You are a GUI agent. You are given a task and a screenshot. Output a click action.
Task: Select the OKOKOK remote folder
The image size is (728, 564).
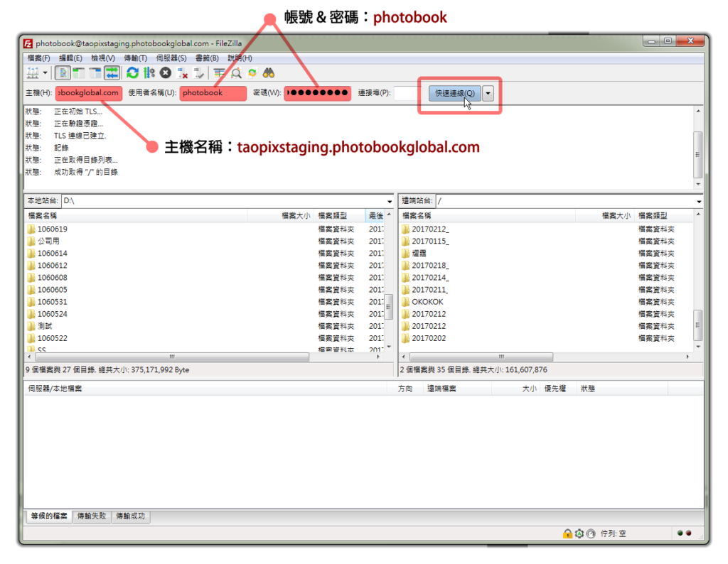427,302
